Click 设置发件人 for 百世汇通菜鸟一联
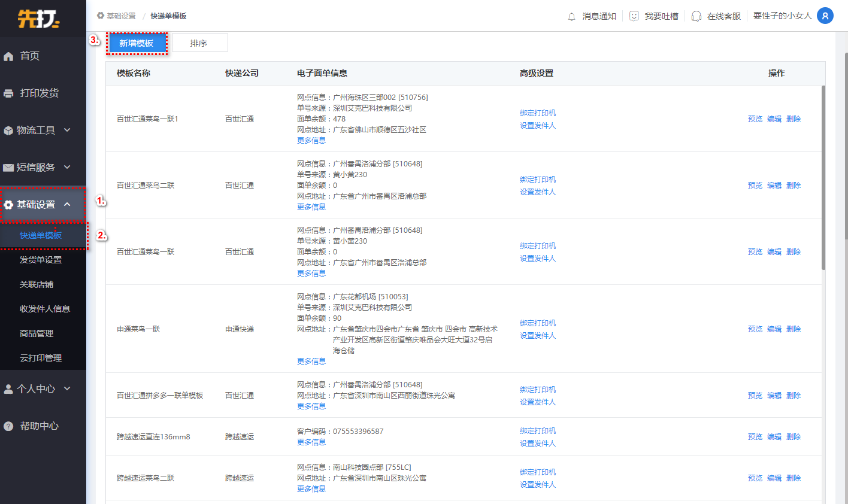 (x=538, y=258)
